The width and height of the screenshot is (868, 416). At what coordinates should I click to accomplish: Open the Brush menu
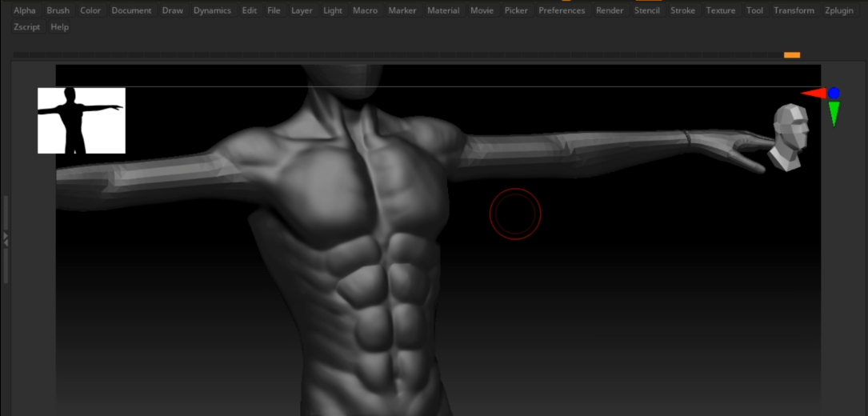coord(58,10)
